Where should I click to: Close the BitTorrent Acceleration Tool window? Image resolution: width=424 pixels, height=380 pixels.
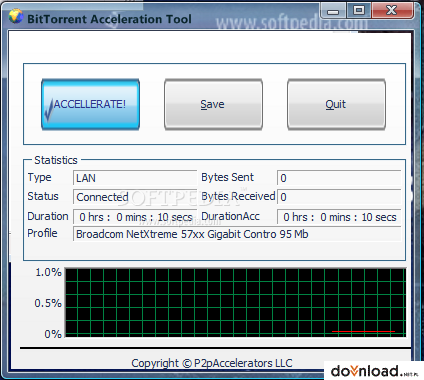click(x=392, y=11)
